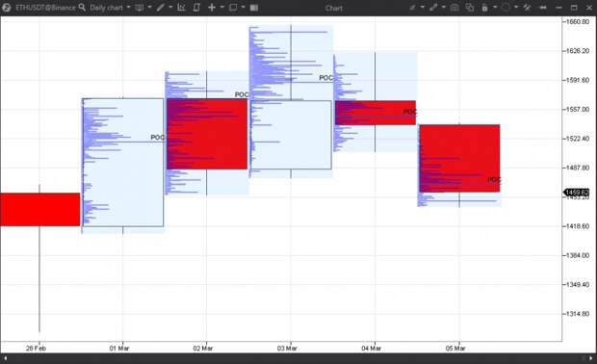Screen dimensions: 597x364
Task: Expand the chart type dropdown arrow
Action: click(149, 8)
